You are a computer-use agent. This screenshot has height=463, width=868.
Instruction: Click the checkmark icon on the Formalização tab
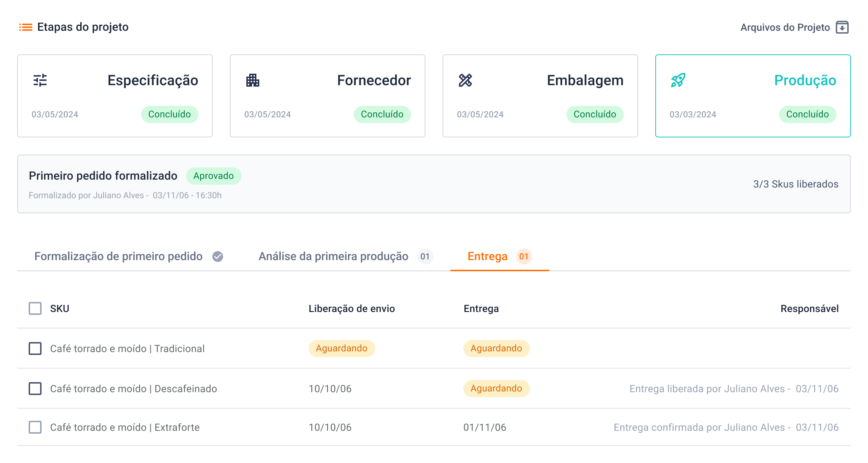coord(218,257)
